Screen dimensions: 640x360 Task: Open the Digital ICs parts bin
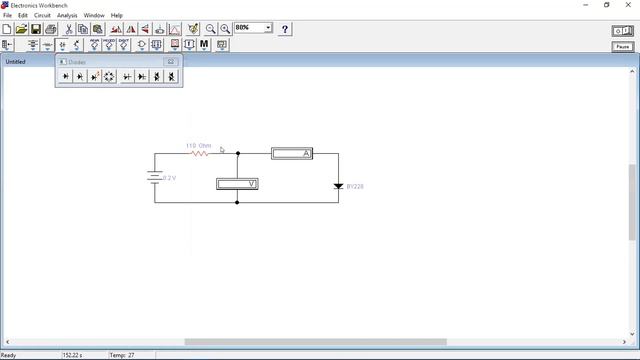(124, 45)
